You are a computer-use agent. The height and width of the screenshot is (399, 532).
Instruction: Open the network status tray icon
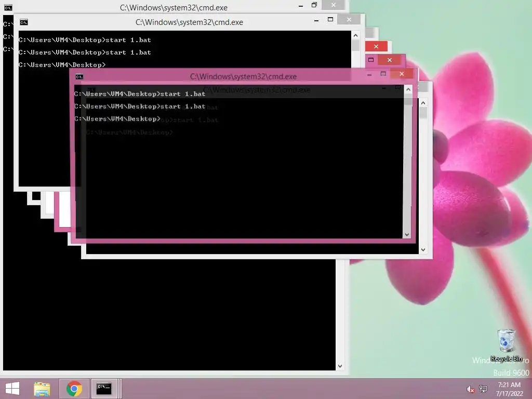pyautogui.click(x=483, y=389)
